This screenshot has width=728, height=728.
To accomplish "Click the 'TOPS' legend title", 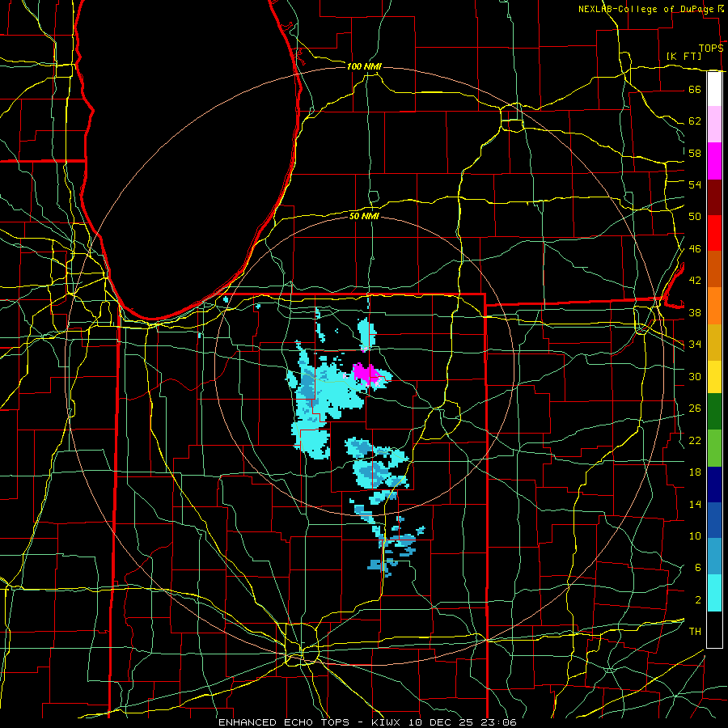I will (x=711, y=49).
